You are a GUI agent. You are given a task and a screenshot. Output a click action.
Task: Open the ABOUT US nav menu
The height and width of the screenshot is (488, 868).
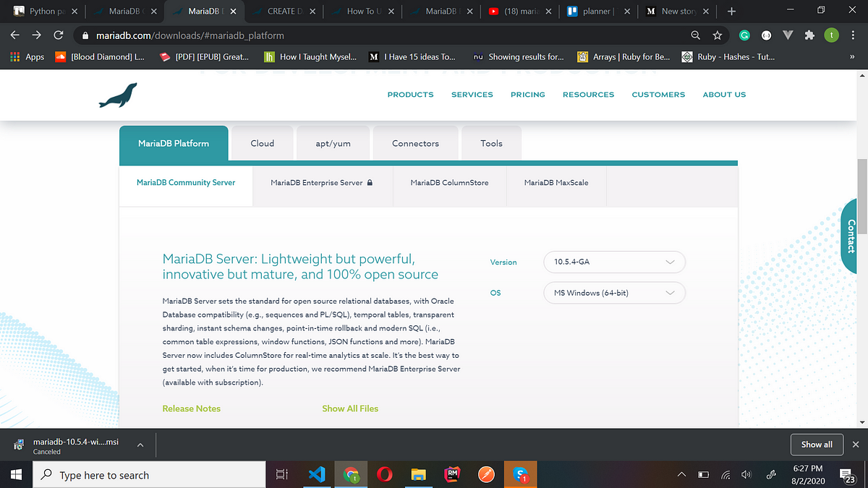coord(724,95)
